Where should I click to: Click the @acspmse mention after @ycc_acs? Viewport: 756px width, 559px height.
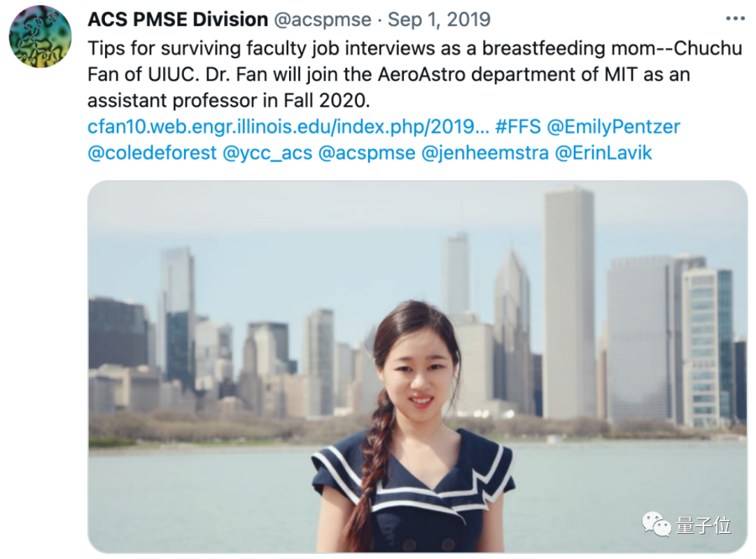tap(366, 153)
